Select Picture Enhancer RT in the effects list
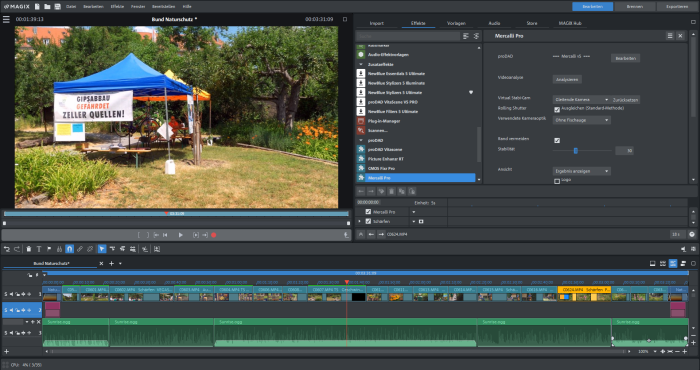Screen dimensions: 700x370 coord(386,159)
